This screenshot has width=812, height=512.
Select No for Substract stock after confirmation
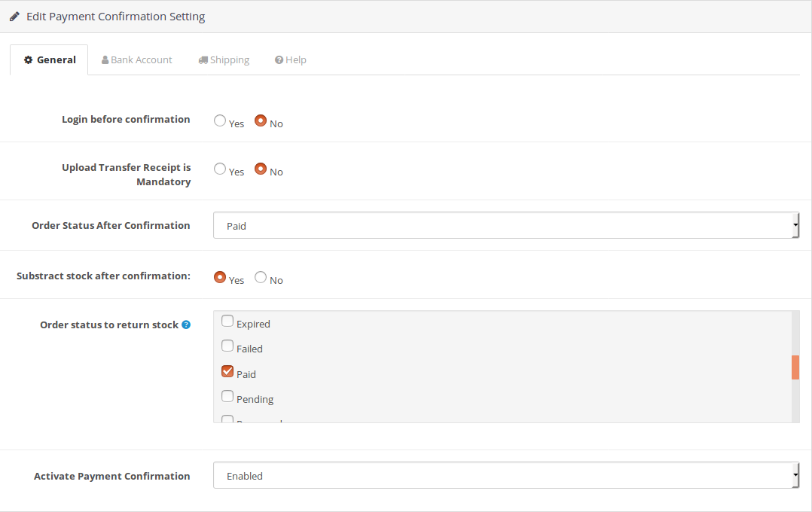click(x=261, y=277)
